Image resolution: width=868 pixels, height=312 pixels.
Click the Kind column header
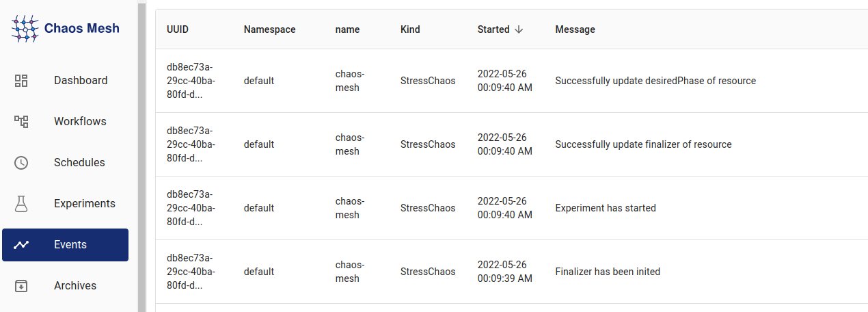click(410, 29)
